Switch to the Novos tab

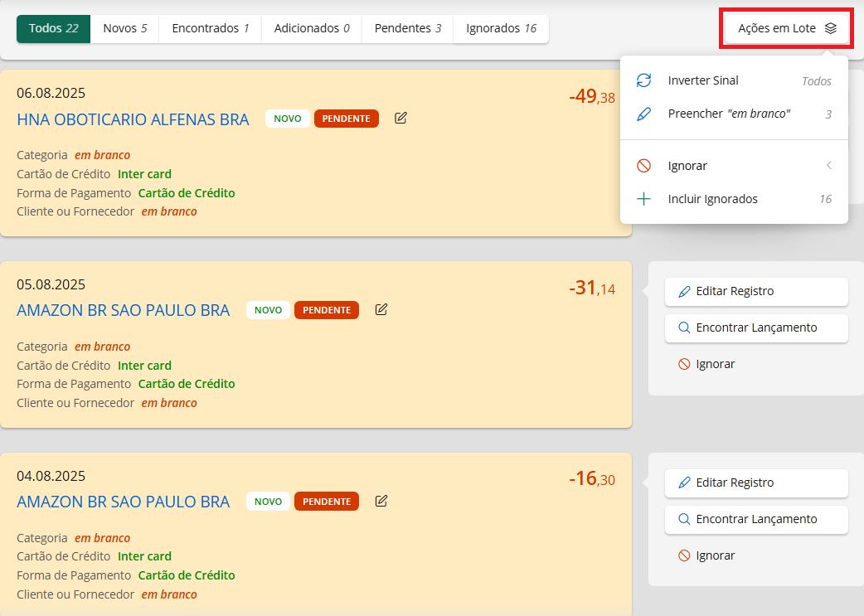click(125, 29)
